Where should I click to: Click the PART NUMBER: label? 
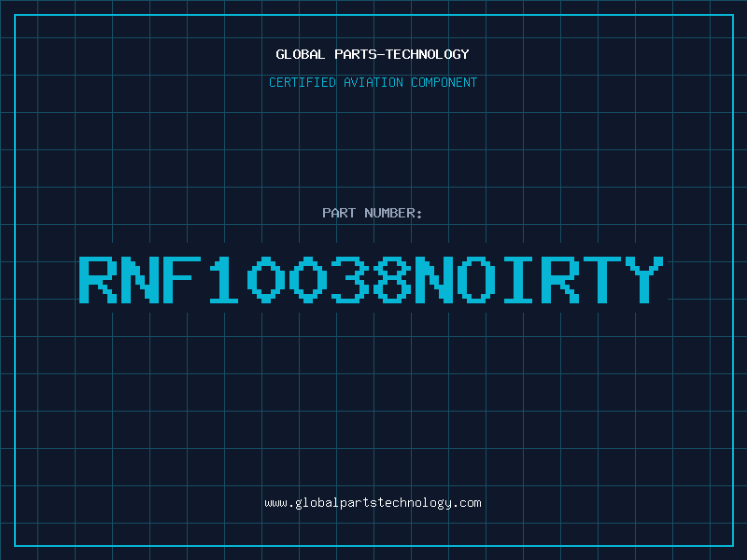pos(373,213)
